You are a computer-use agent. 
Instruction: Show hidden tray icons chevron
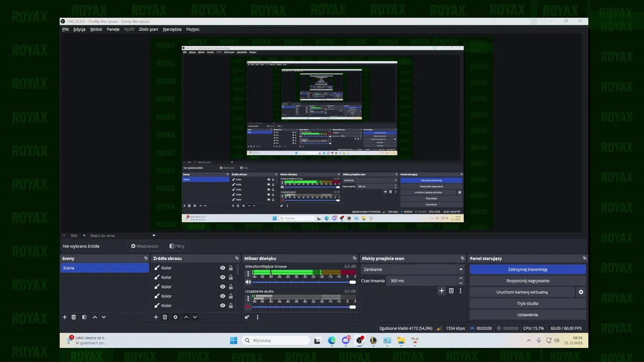[528, 340]
